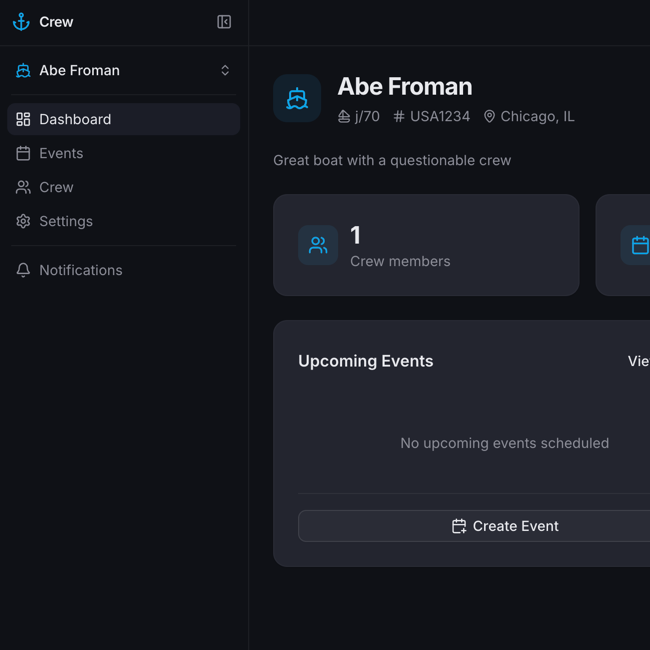Screen dimensions: 650x650
Task: Select the Crew app title text
Action: [x=56, y=22]
